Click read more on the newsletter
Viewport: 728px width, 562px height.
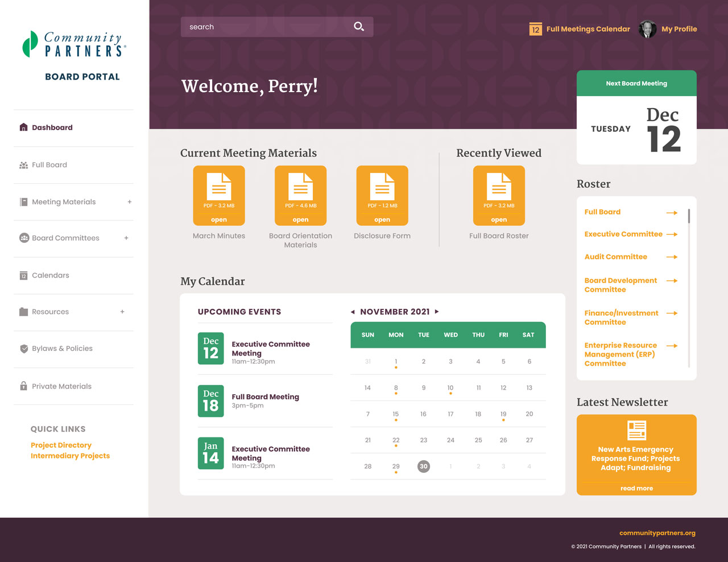[x=636, y=488]
